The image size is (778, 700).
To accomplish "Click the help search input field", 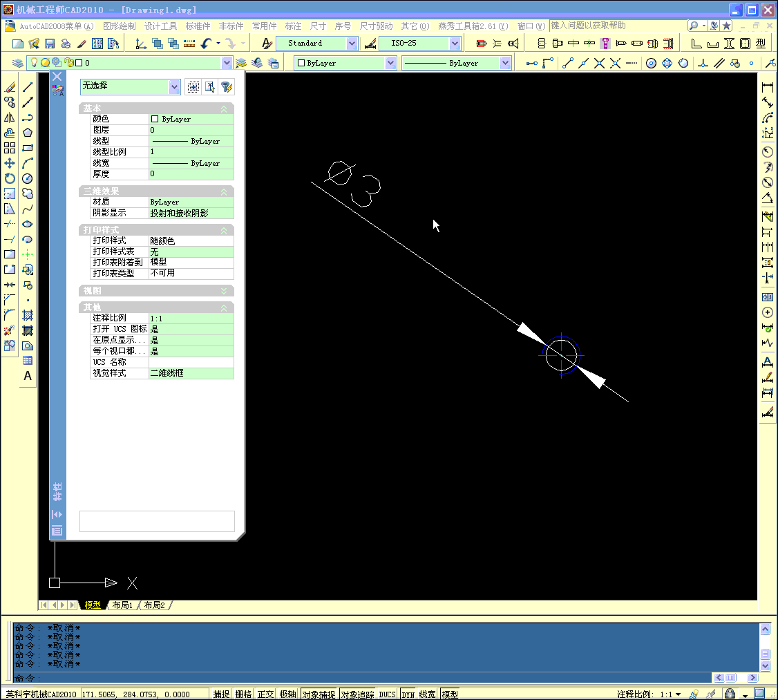I will coord(617,26).
